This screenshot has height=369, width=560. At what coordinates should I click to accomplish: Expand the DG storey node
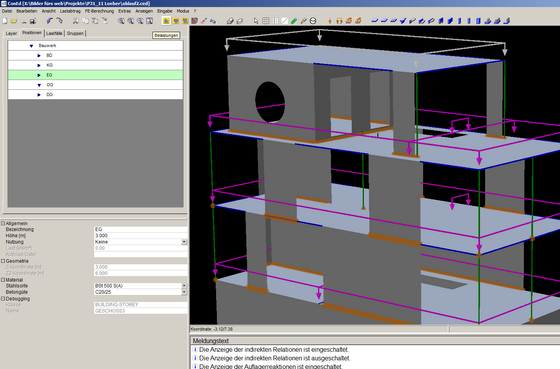pos(39,95)
